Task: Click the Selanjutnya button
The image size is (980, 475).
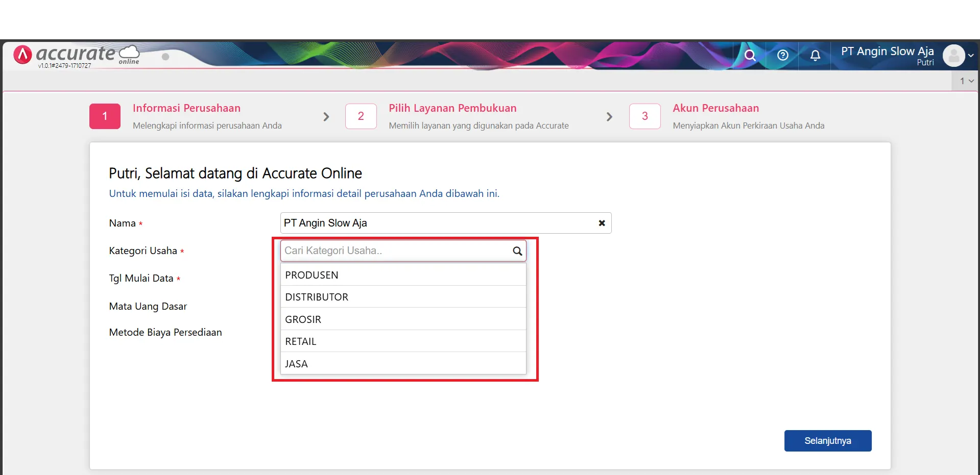Action: (x=828, y=441)
